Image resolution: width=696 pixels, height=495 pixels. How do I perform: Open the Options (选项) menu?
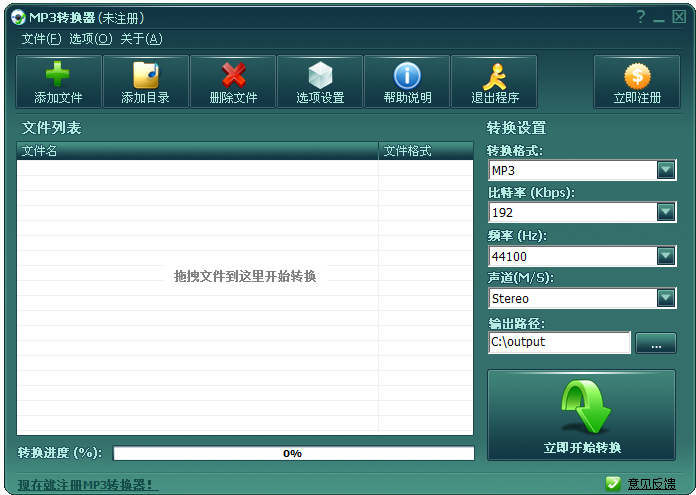click(90, 39)
